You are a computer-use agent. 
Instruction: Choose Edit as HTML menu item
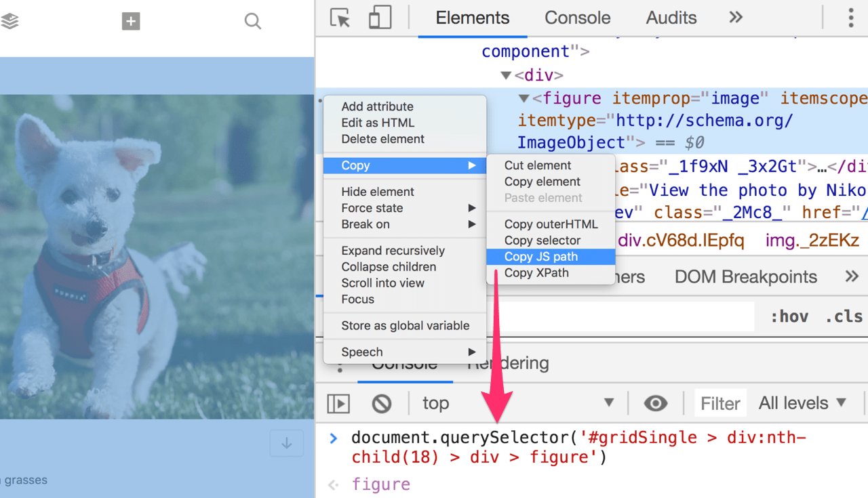pyautogui.click(x=378, y=123)
